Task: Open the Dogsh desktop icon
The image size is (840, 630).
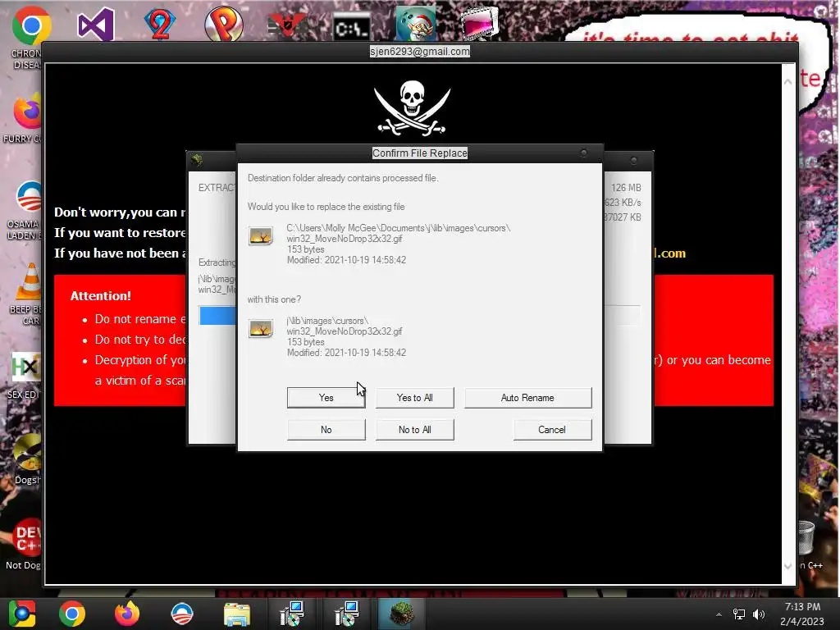Action: click(x=28, y=453)
